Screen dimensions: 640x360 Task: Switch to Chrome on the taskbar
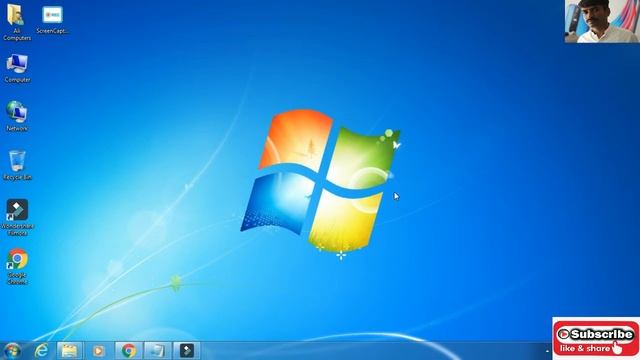pyautogui.click(x=129, y=351)
